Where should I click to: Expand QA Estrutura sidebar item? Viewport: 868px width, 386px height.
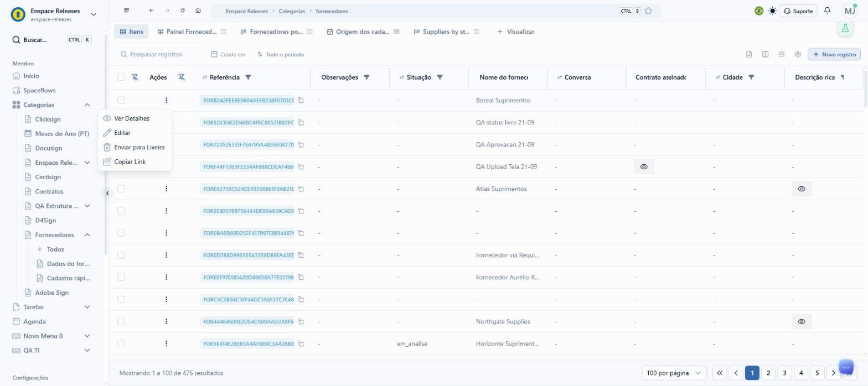[x=87, y=206]
